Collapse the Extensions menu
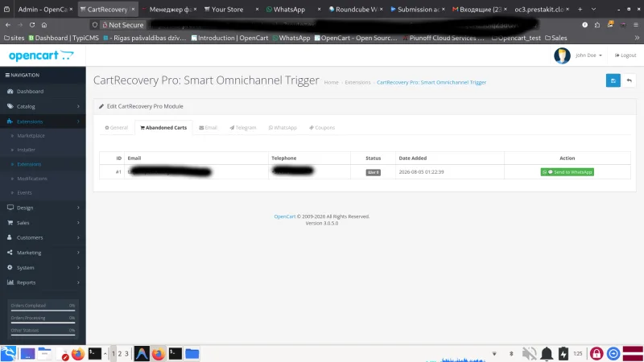 pos(43,121)
